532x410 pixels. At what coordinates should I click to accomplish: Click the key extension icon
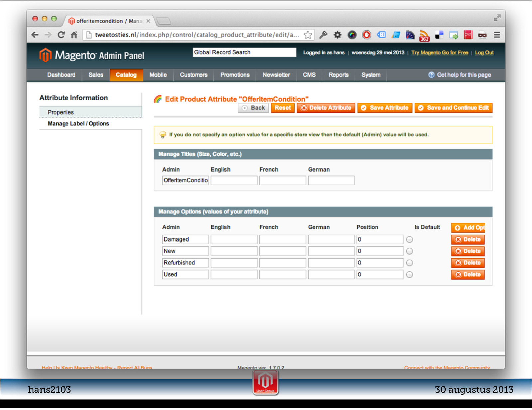tap(323, 35)
